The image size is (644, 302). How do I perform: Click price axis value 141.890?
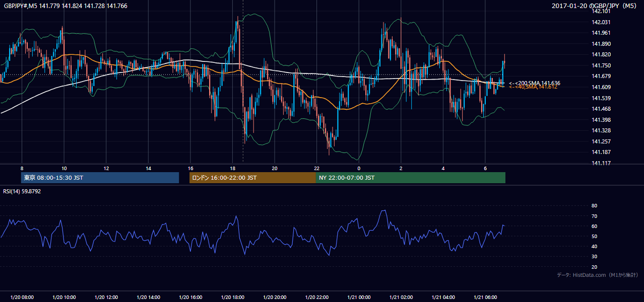(x=601, y=44)
